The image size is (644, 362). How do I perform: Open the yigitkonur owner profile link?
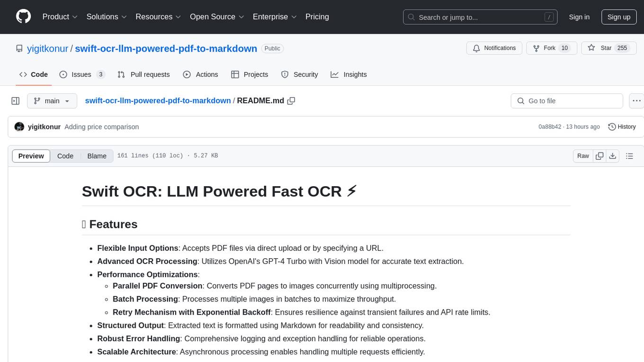point(48,48)
